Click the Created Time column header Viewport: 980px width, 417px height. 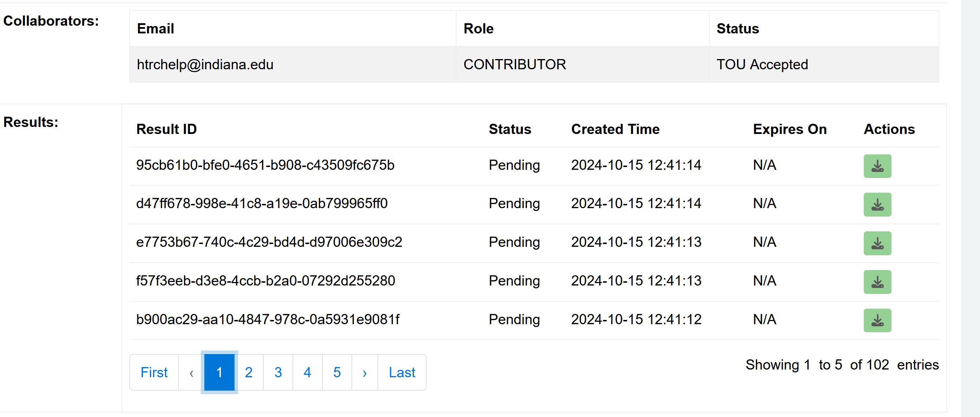tap(615, 129)
